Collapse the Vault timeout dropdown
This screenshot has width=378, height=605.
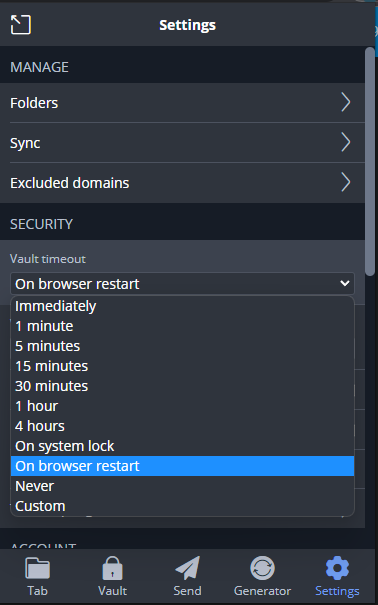coord(182,284)
